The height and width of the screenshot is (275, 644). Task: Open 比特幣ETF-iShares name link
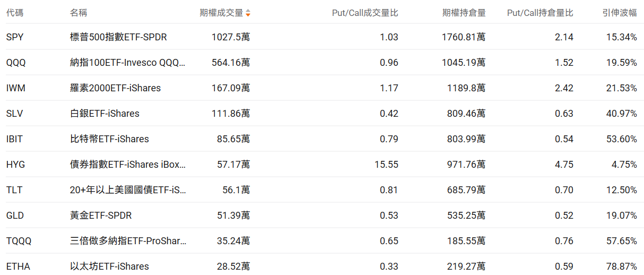(109, 139)
